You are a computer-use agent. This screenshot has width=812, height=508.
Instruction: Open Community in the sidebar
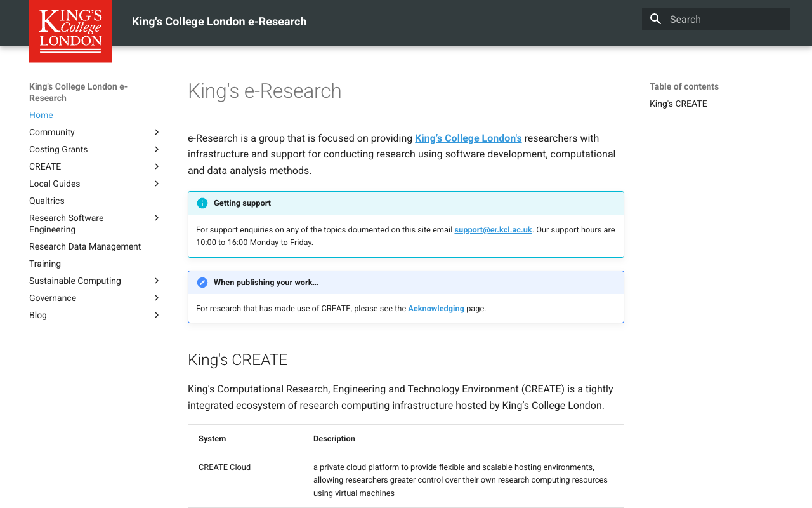coord(52,132)
